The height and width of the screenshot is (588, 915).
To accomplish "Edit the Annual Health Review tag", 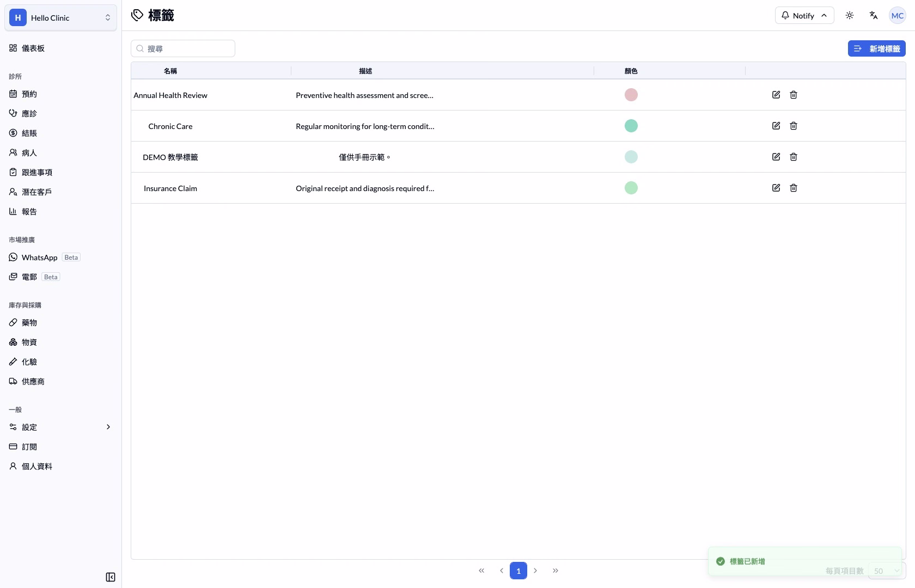I will point(776,95).
